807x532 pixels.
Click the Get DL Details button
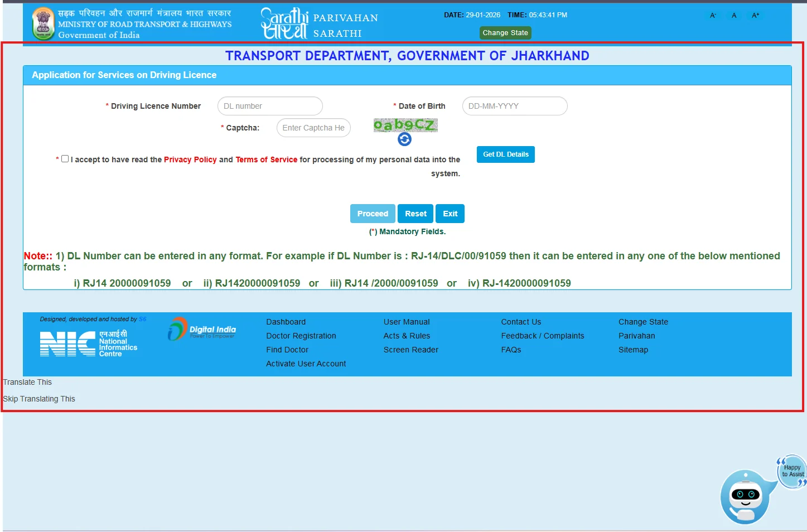tap(505, 154)
